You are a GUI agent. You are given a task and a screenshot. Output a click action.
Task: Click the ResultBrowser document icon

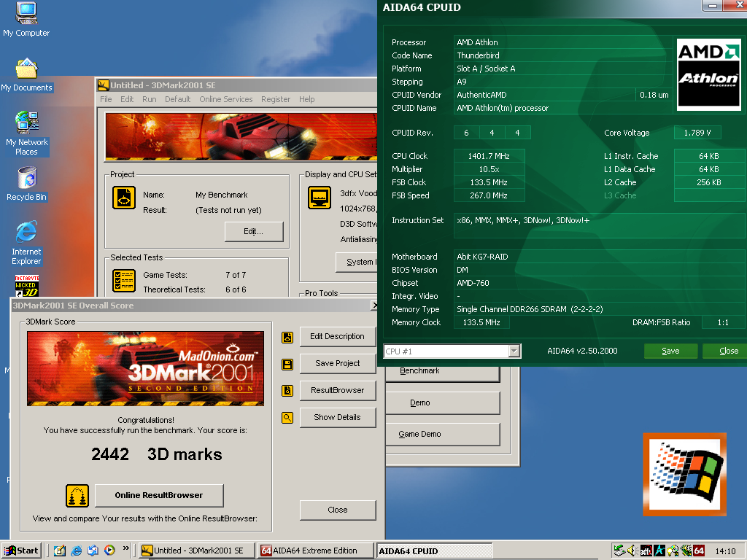point(287,391)
